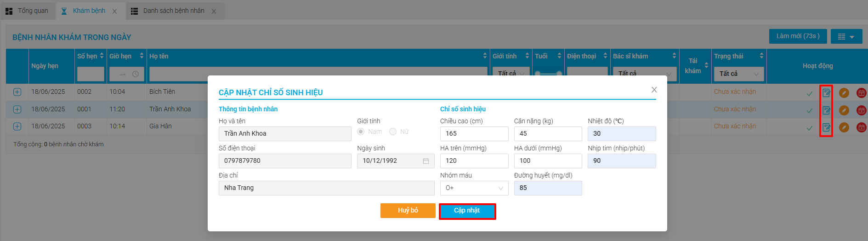Click the red cancel appointment icon for Bích Tiên
Screen dimensions: 868x241
(862, 93)
